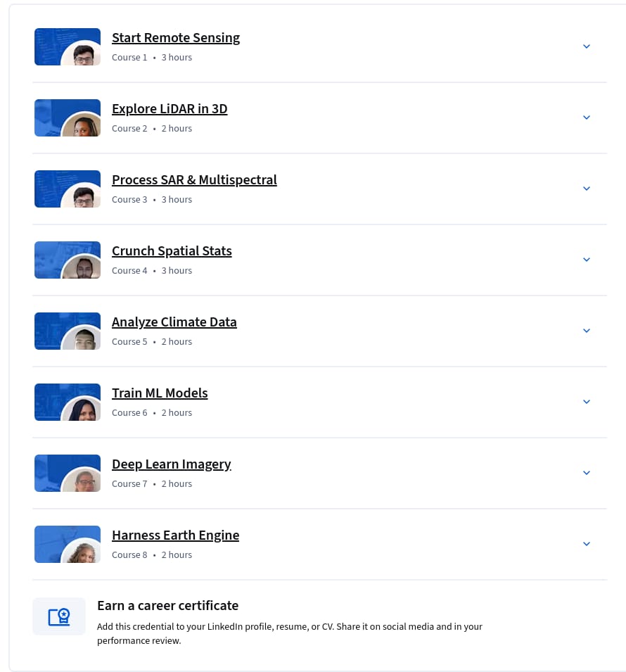
Task: Click the career certificate icon
Action: click(59, 616)
